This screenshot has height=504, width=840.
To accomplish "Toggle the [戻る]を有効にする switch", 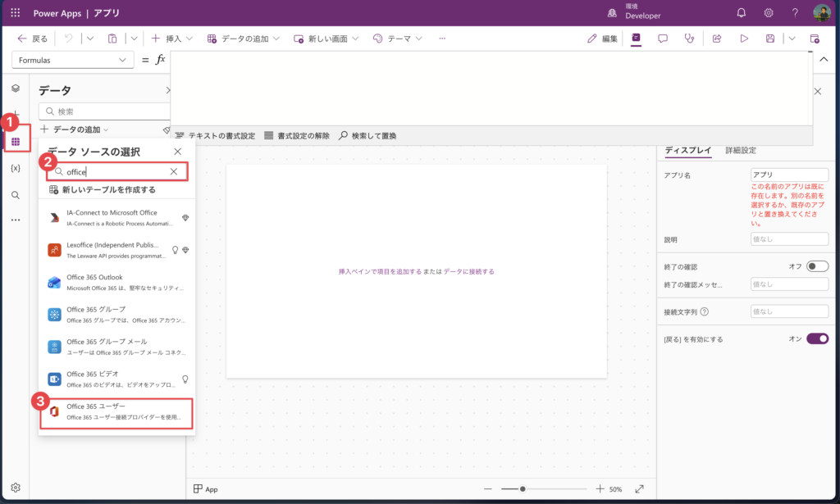I will pyautogui.click(x=817, y=338).
